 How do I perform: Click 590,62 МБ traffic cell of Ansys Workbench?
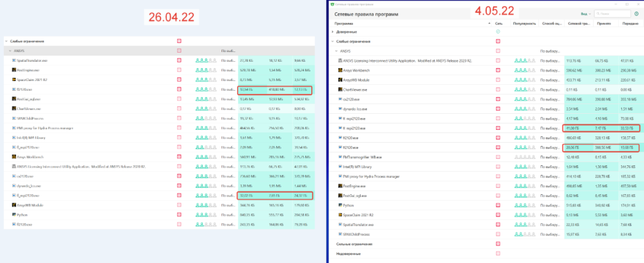coord(578,70)
